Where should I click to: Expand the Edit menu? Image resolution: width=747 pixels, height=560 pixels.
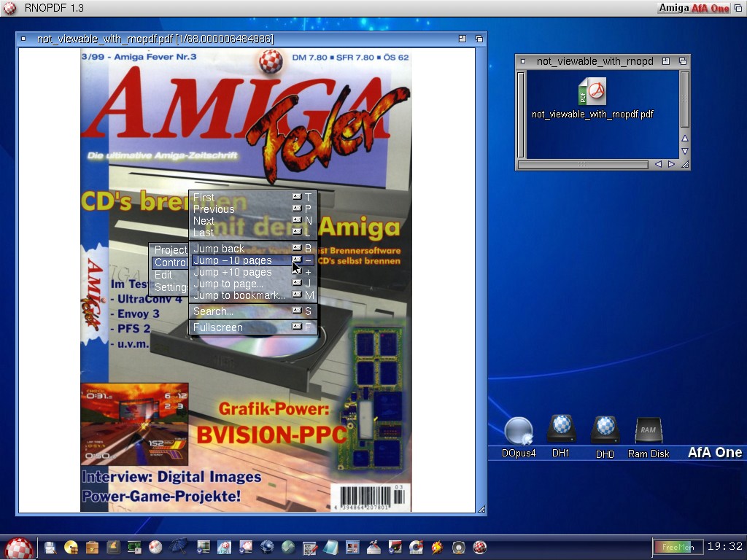163,275
